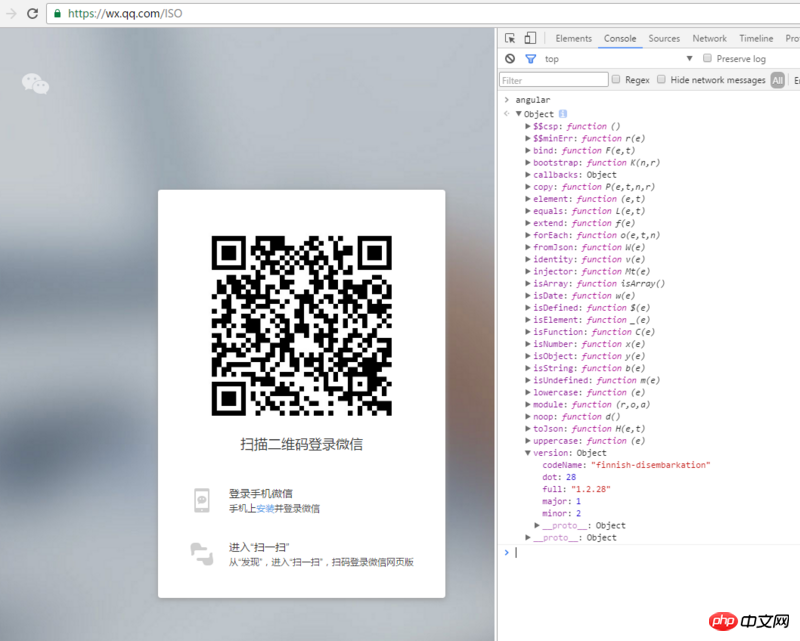Expand the callbacks Object property
Screen dimensions: 800x641
pyautogui.click(x=528, y=175)
